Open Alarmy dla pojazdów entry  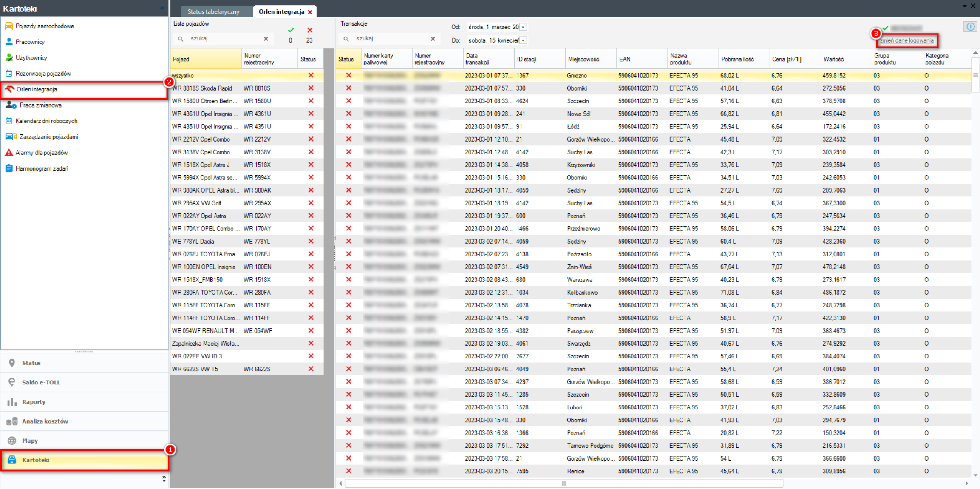click(42, 152)
